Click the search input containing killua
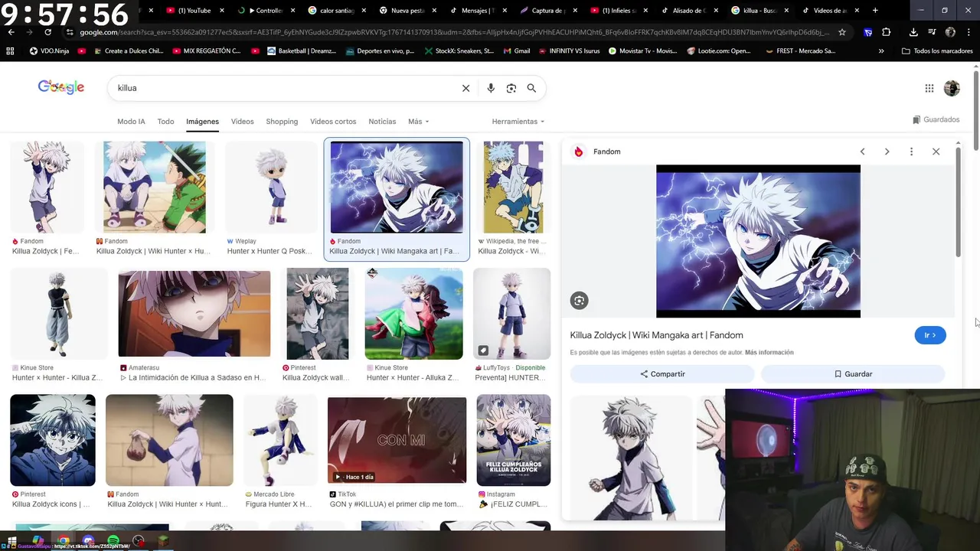The height and width of the screenshot is (551, 980). pos(283,88)
